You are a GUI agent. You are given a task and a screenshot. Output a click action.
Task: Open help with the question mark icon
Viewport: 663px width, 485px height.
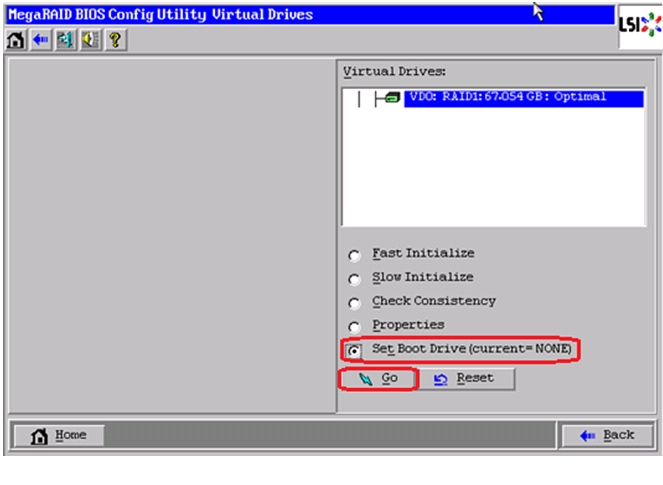[115, 40]
